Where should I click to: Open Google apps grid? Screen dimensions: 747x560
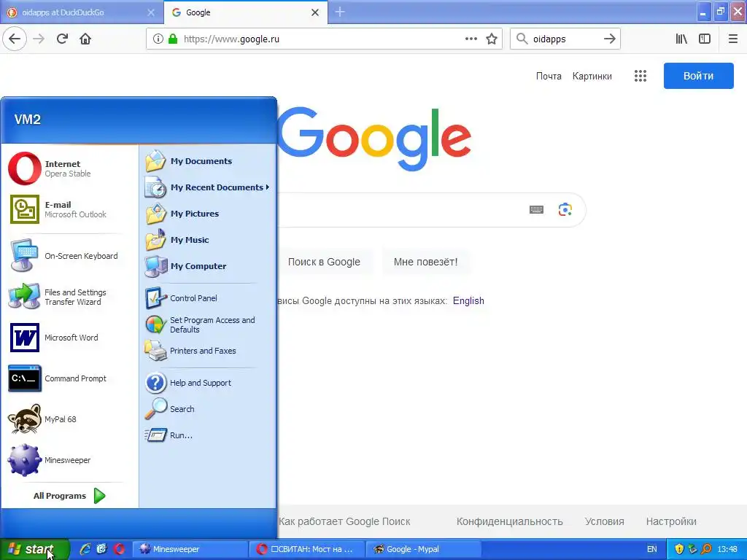pyautogui.click(x=640, y=76)
